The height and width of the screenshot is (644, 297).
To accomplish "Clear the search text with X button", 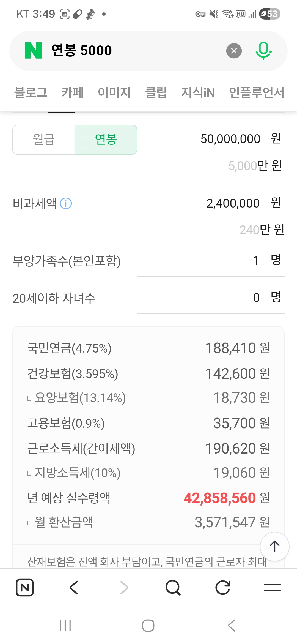I will [x=234, y=51].
